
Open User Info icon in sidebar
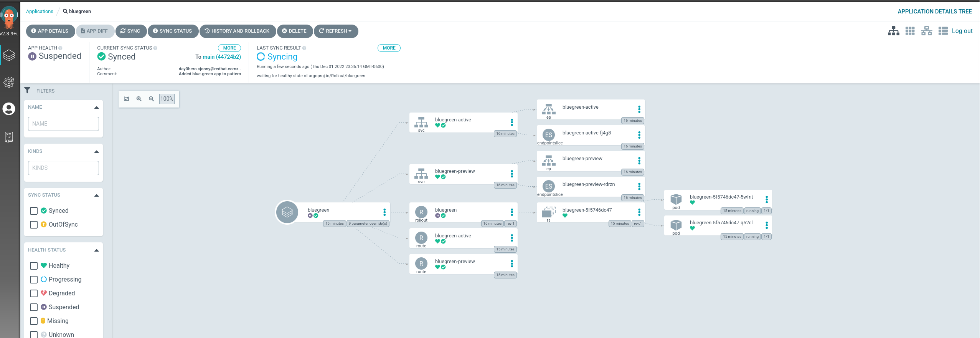(x=9, y=109)
